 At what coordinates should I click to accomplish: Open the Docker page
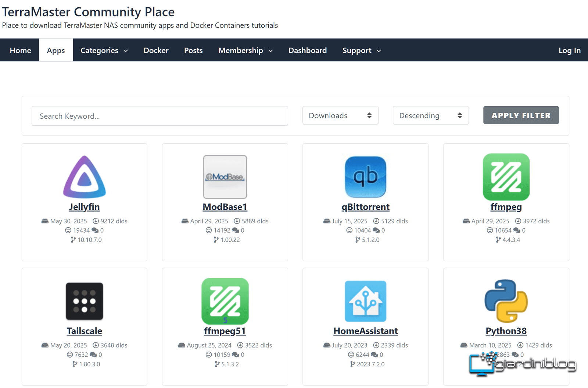(x=156, y=50)
